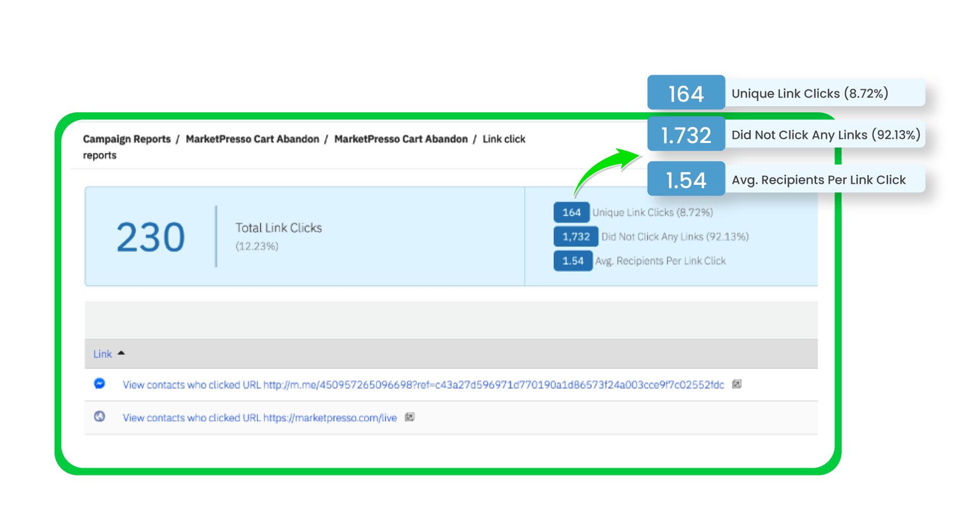Click the small 164 badge in stats panel
Screen dimensions: 980x531
click(x=571, y=212)
